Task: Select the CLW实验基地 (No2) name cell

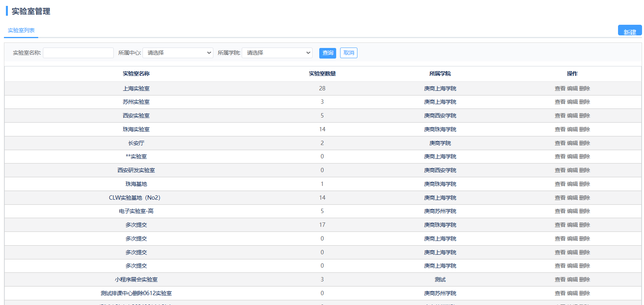Action: click(135, 198)
